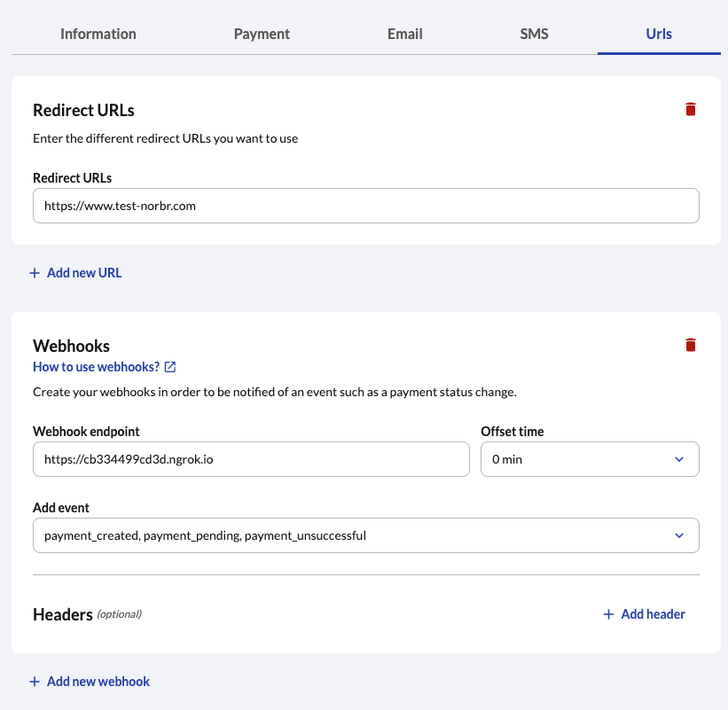Expand the Offset time dropdown chevron
The width and height of the screenshot is (728, 710).
[x=679, y=459]
